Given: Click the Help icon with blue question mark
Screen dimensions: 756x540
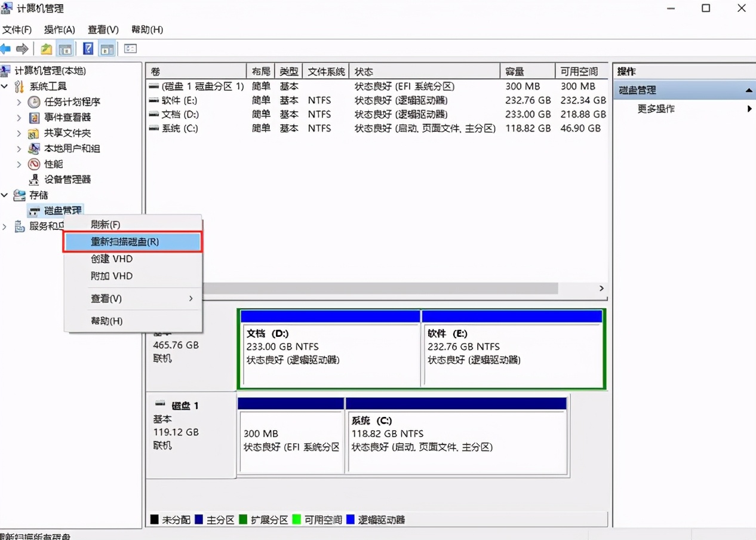Looking at the screenshot, I should point(87,48).
